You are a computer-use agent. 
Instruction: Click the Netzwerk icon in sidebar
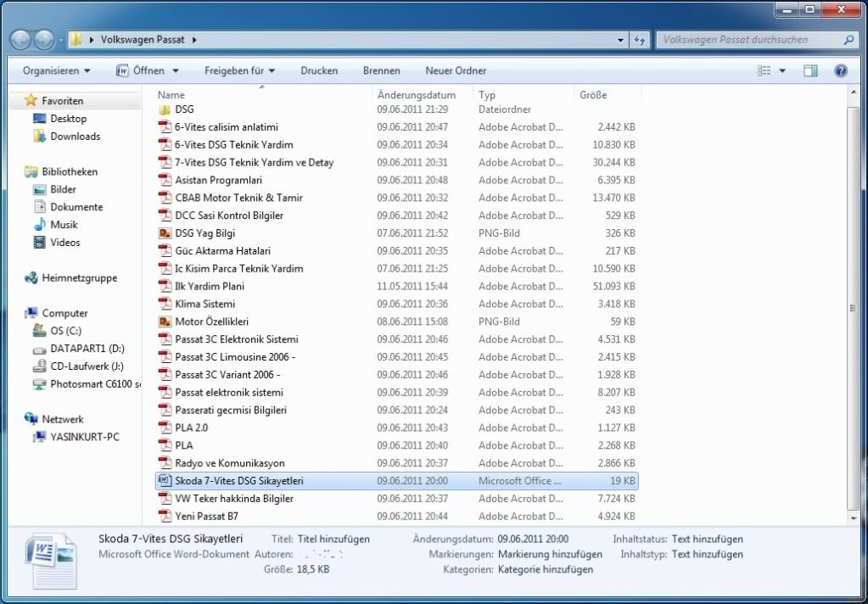[31, 419]
